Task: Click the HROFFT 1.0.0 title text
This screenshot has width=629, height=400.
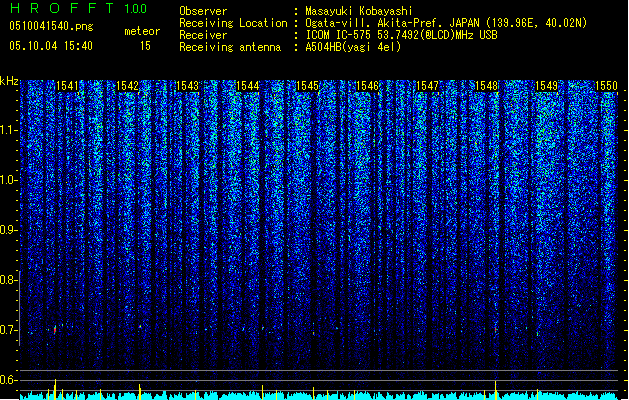Action: click(78, 8)
